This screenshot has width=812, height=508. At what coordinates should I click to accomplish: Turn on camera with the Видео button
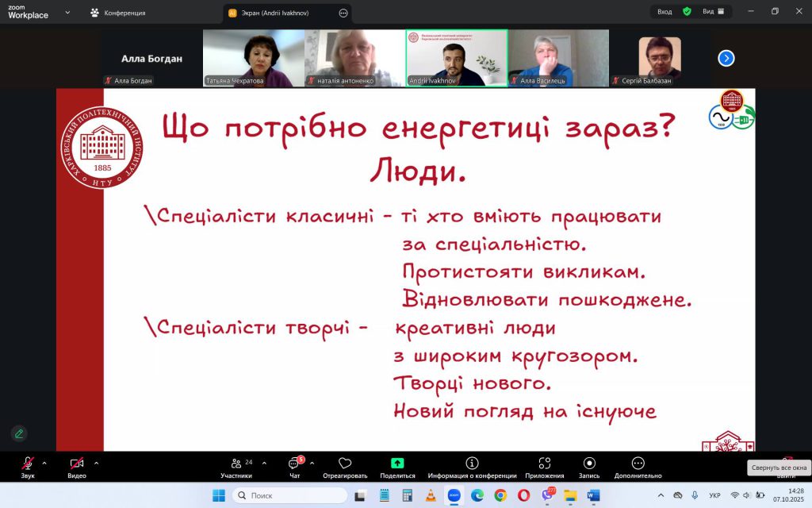coord(77,467)
